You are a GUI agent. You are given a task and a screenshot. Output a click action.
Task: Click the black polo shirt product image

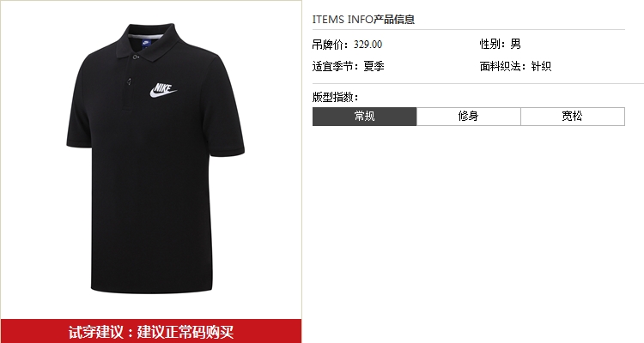[155, 159]
